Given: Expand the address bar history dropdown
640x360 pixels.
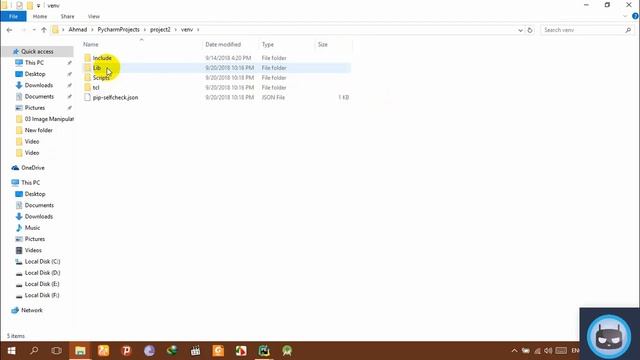Looking at the screenshot, I should (520, 30).
